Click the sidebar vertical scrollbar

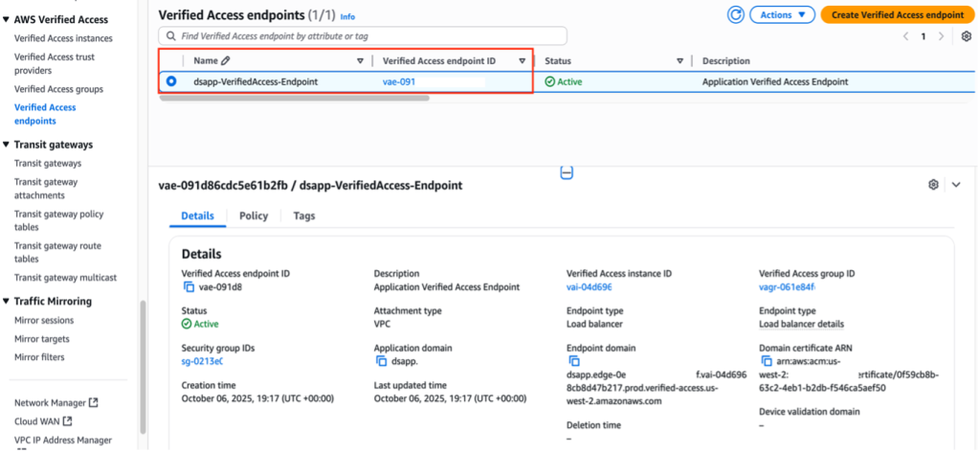(x=144, y=366)
